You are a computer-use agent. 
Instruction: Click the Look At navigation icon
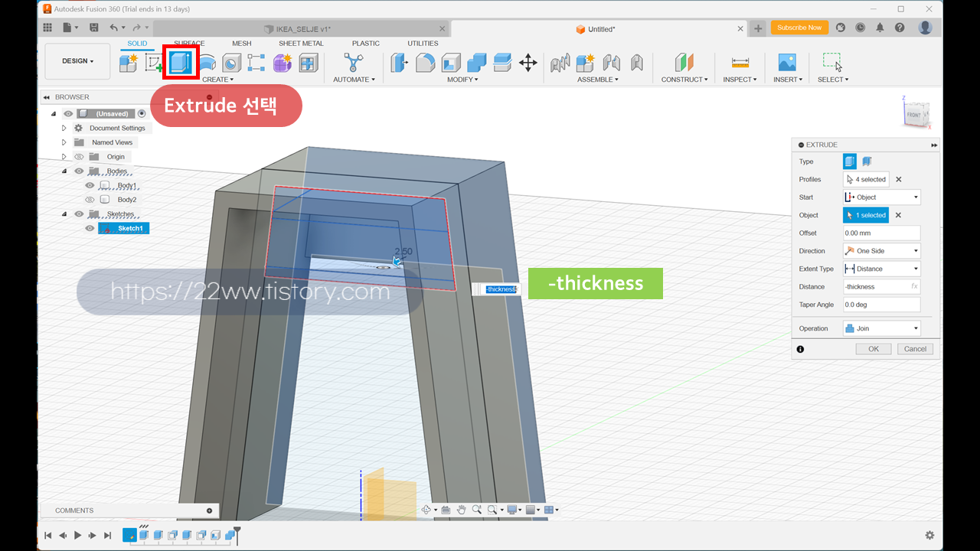tap(446, 510)
